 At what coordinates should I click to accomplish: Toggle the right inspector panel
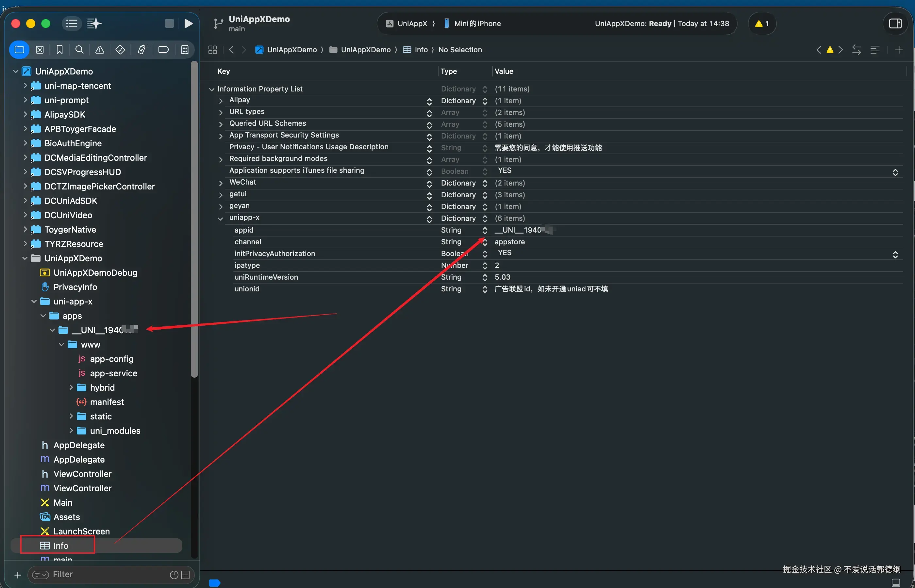[895, 24]
